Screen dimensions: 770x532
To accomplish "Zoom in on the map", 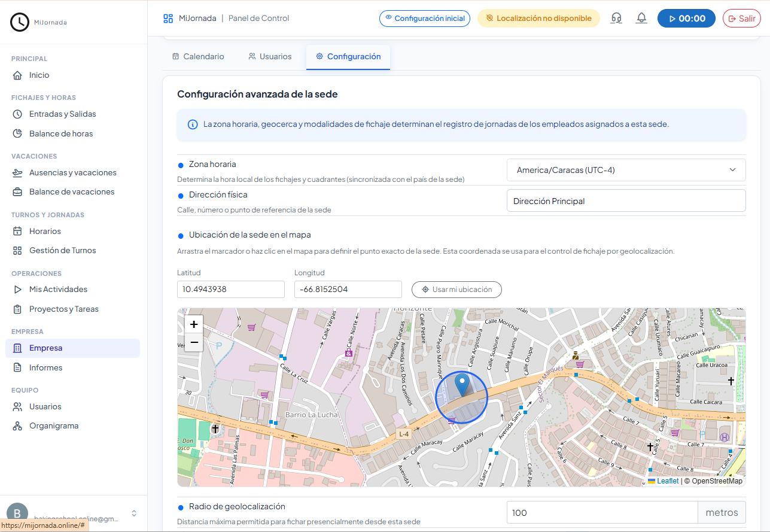I will (x=194, y=324).
